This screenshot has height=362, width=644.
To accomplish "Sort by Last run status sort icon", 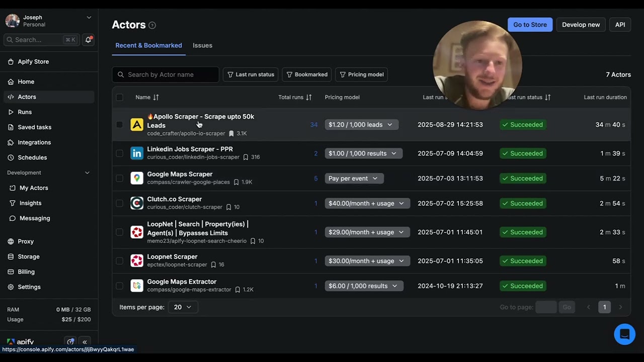I will (548, 97).
